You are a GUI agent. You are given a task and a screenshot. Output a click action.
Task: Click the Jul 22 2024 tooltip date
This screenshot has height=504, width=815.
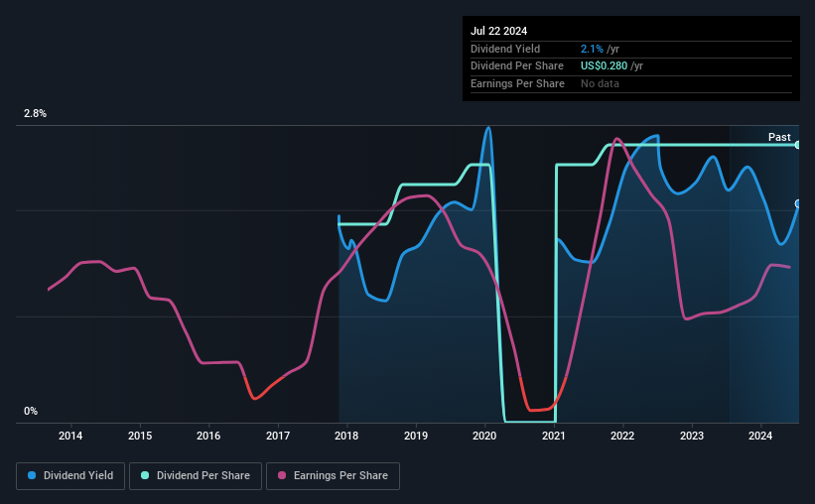click(x=498, y=31)
